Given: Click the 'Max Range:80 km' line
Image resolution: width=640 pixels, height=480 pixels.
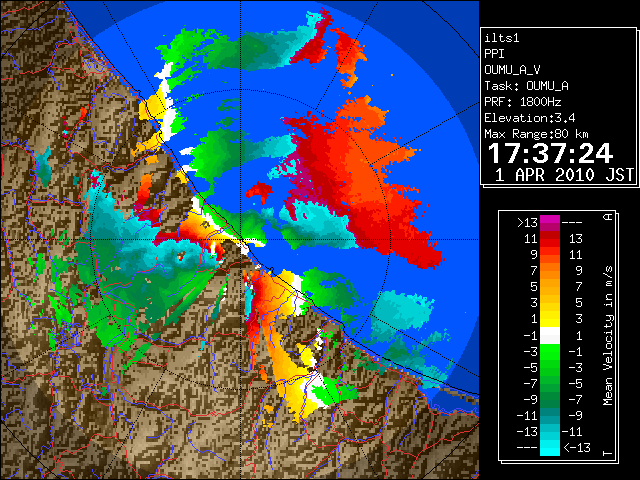Looking at the screenshot, I should (x=536, y=134).
